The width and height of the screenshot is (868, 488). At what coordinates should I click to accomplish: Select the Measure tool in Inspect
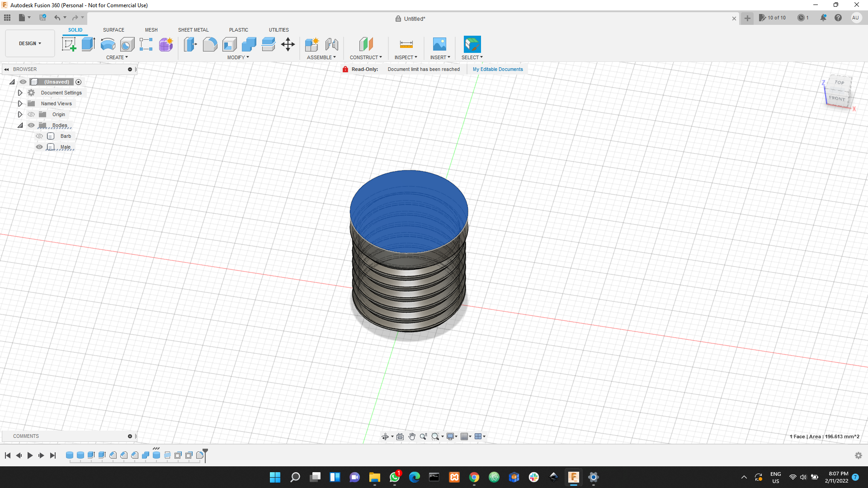[406, 44]
